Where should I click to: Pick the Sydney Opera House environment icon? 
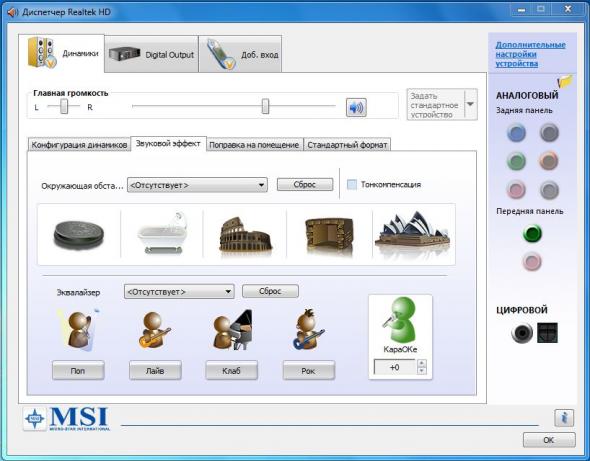[412, 233]
